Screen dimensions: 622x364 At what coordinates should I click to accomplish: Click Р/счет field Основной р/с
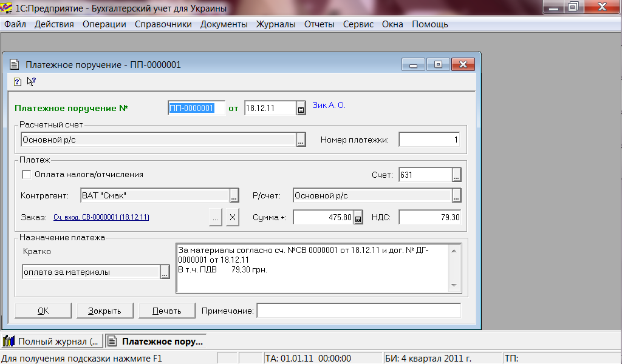372,196
